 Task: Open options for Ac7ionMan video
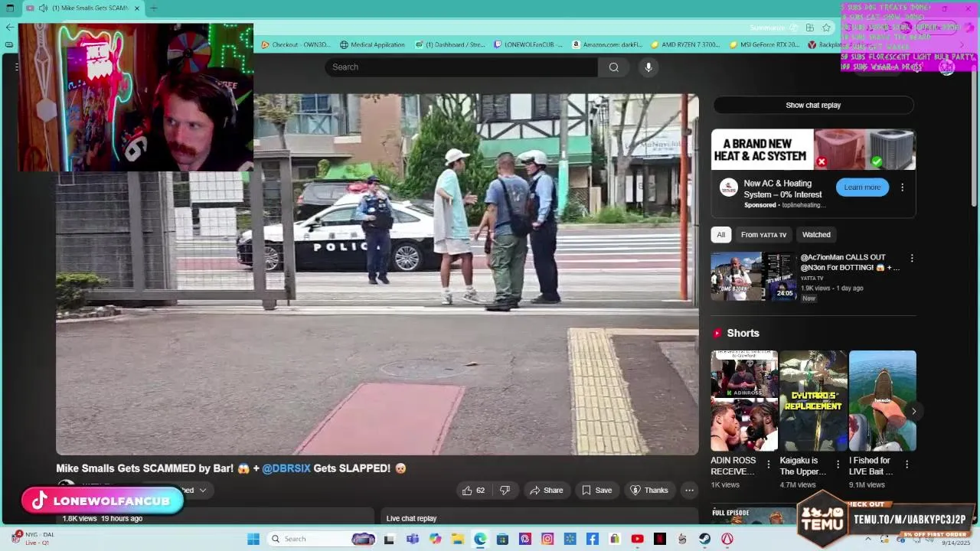pos(911,259)
